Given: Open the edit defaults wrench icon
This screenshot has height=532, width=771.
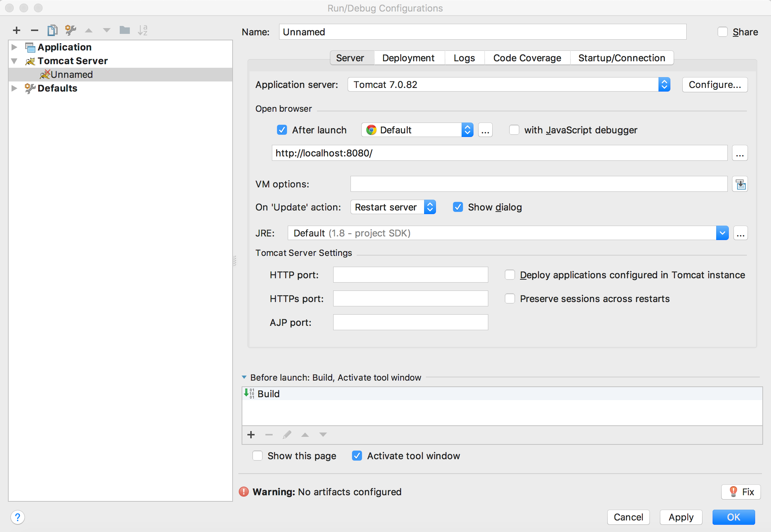Looking at the screenshot, I should point(71,30).
